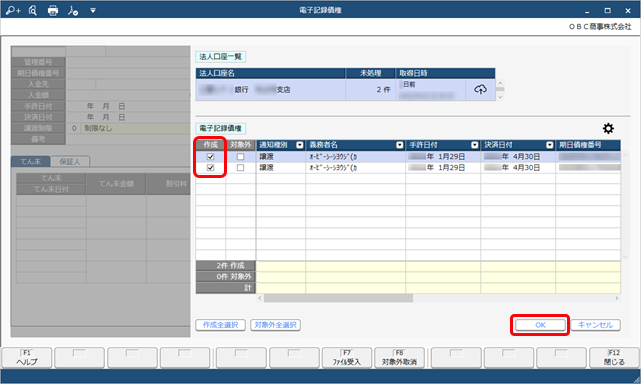
Task: Switch to the てん末 tab
Action: click(31, 162)
